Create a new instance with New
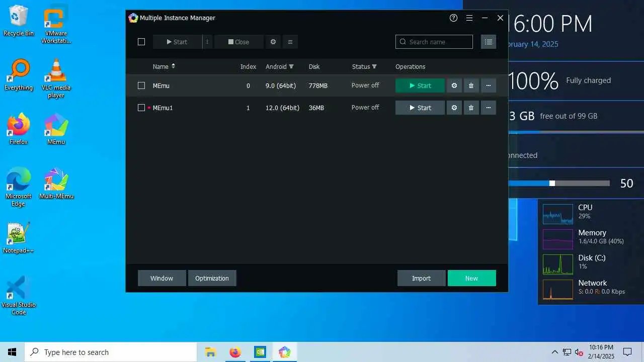 coord(471,278)
